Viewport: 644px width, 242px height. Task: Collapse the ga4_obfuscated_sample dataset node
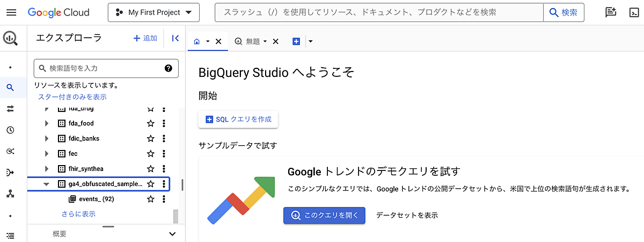click(x=47, y=184)
